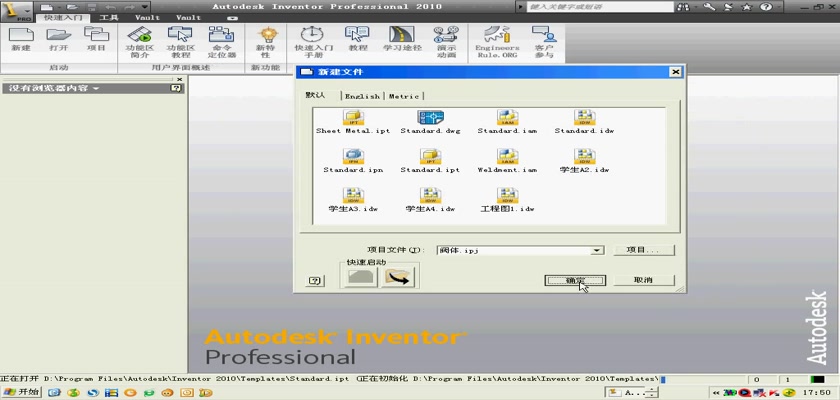The height and width of the screenshot is (400, 840).
Task: Select the 工程图1.idw template
Action: pos(507,200)
